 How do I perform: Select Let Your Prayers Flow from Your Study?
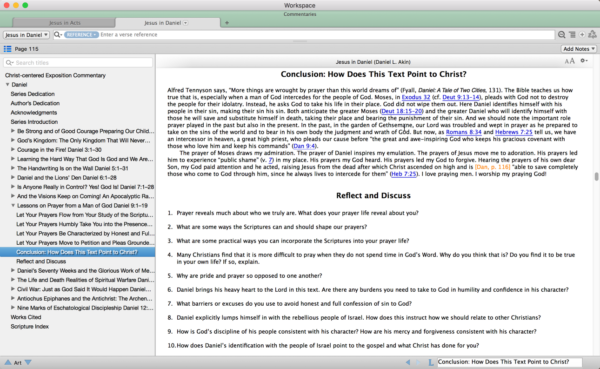pyautogui.click(x=85, y=215)
